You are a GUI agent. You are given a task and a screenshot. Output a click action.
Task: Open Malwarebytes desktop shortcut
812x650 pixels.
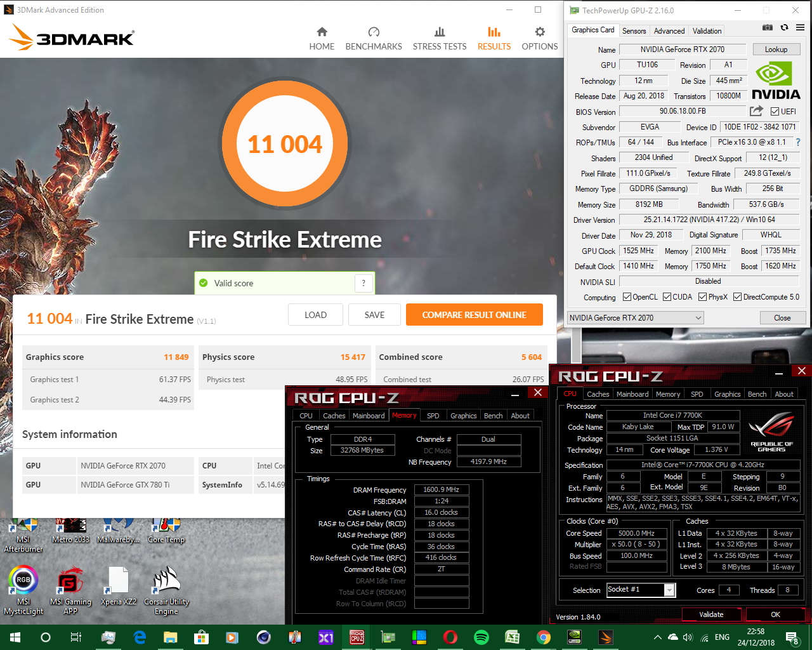pos(119,531)
